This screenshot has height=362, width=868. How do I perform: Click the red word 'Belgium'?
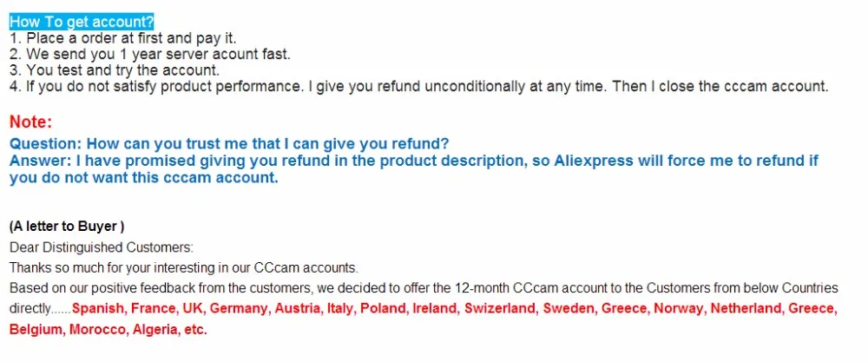pyautogui.click(x=37, y=330)
